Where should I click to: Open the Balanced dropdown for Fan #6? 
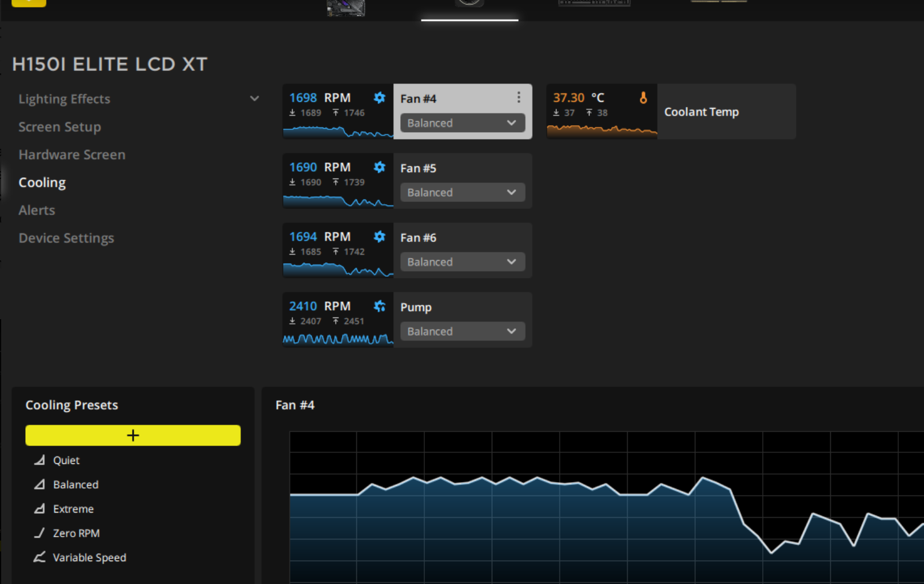(463, 262)
